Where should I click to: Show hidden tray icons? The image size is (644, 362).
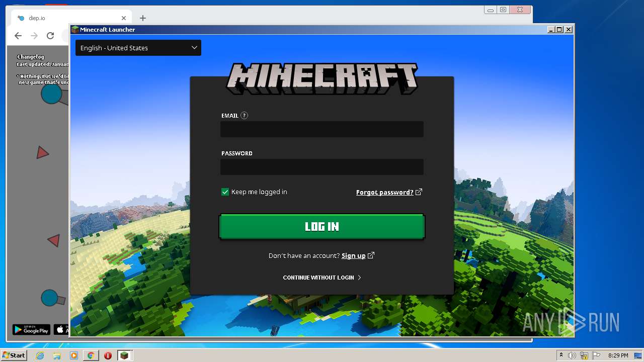click(x=561, y=355)
